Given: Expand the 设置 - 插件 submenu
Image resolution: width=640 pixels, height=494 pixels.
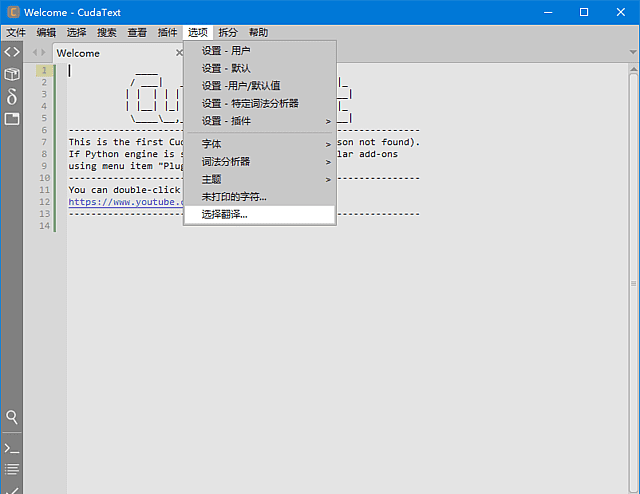Looking at the screenshot, I should [260, 121].
